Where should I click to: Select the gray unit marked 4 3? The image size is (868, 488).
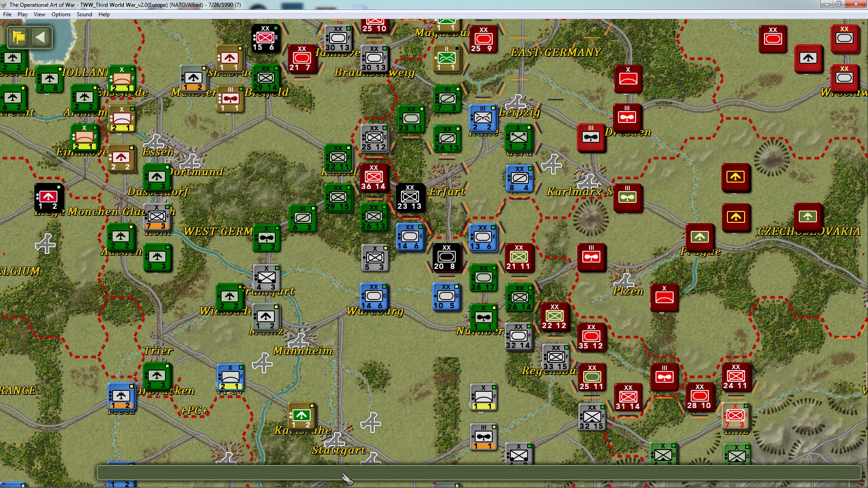coord(266,278)
